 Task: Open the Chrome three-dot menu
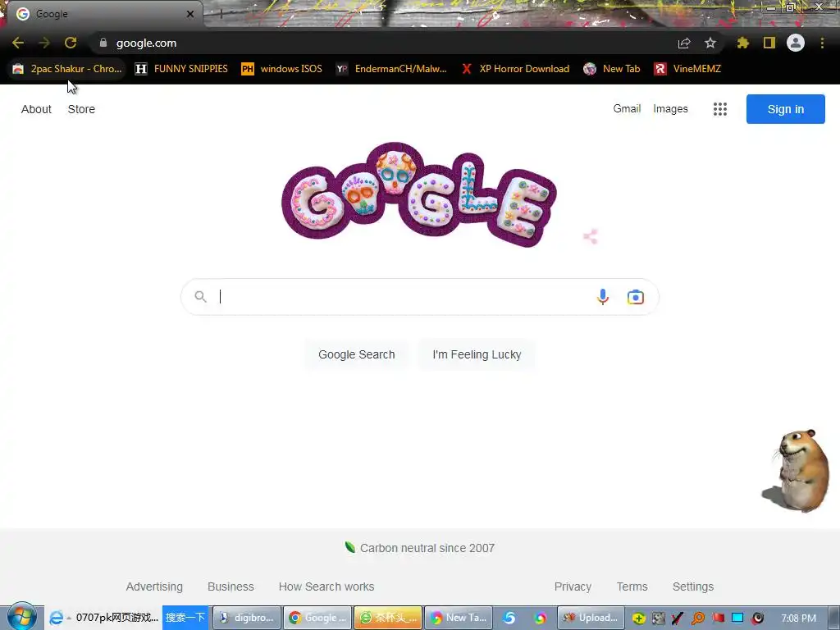tap(822, 43)
